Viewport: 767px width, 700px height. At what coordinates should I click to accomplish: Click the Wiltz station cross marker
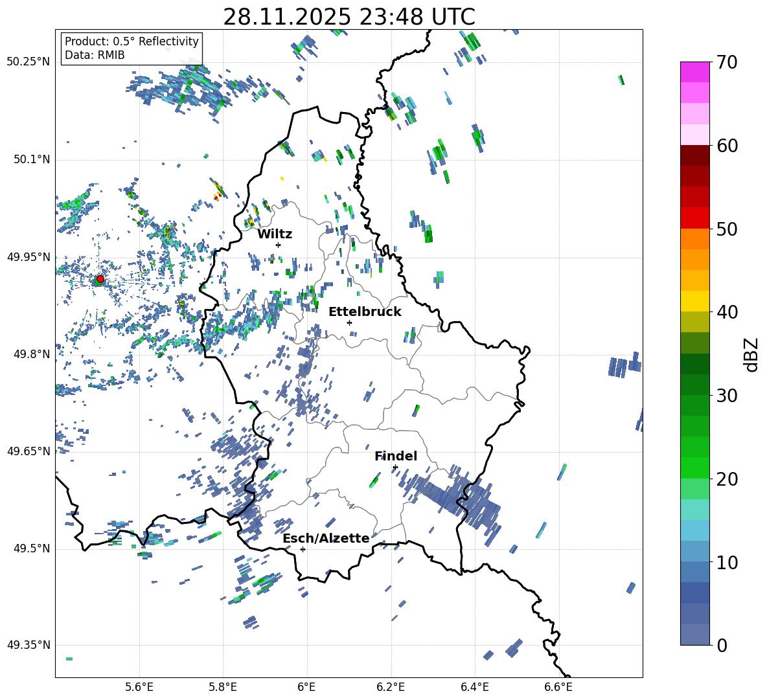click(x=278, y=245)
